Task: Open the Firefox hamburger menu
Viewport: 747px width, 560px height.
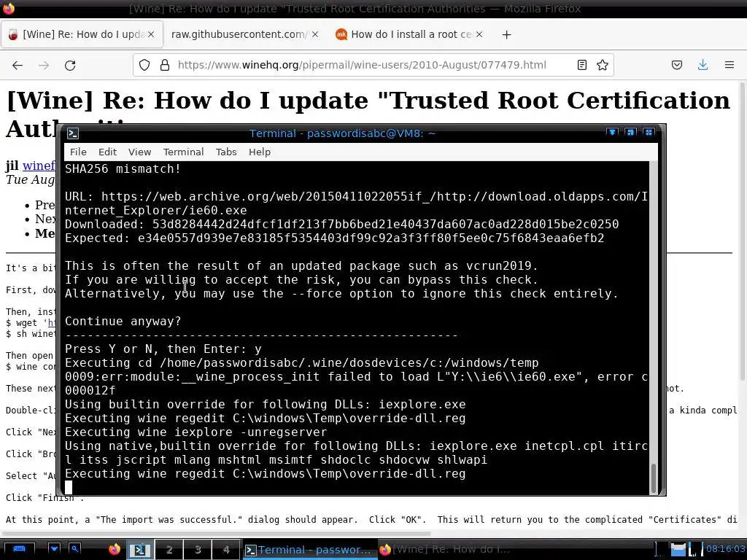Action: pos(729,65)
